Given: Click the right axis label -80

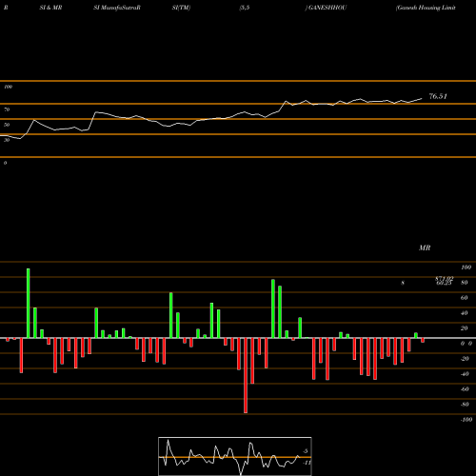Looking at the screenshot, I should (x=465, y=405).
